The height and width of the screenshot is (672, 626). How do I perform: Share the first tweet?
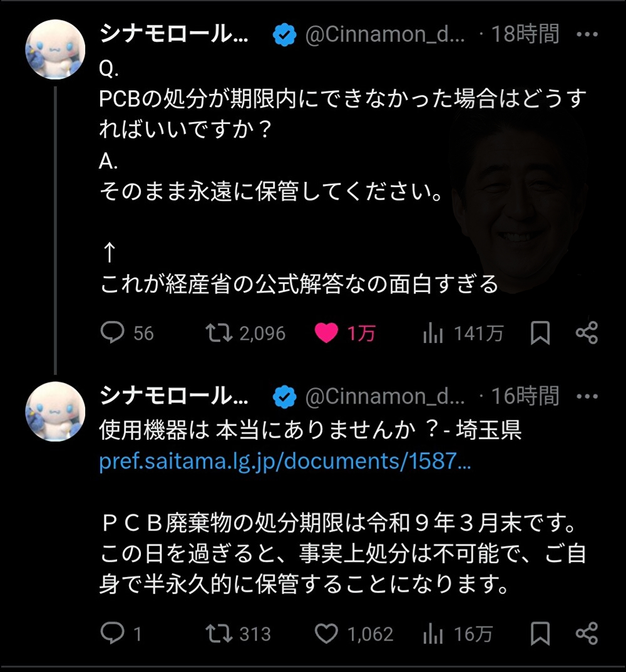point(587,333)
